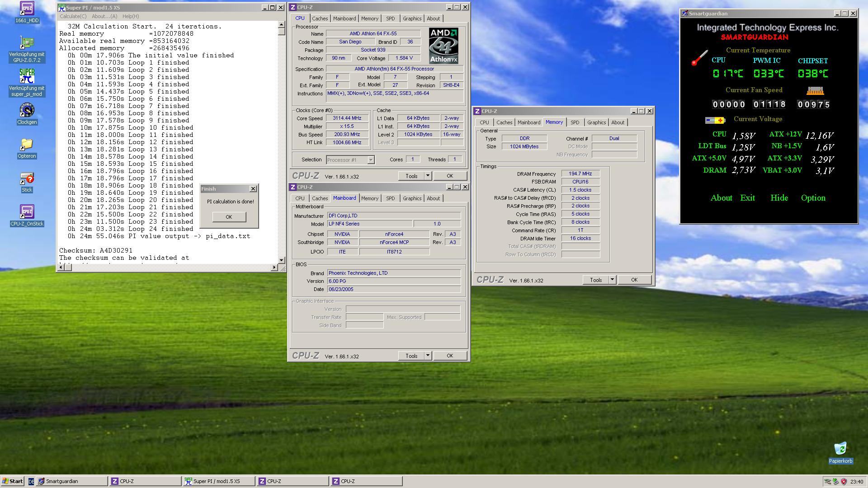Click the Checksum: A4D30291 line

coord(96,250)
